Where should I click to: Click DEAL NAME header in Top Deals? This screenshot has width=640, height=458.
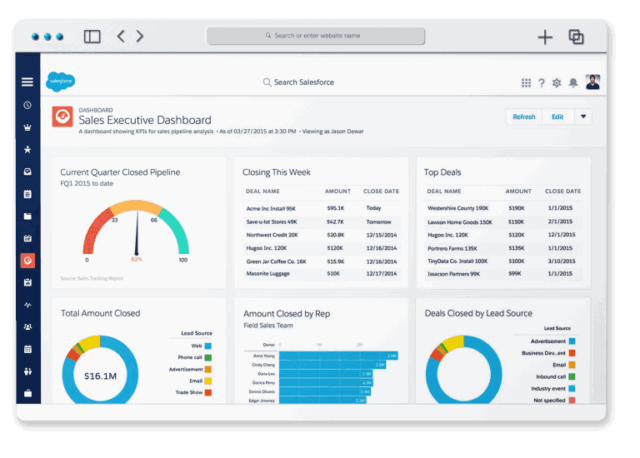(444, 191)
